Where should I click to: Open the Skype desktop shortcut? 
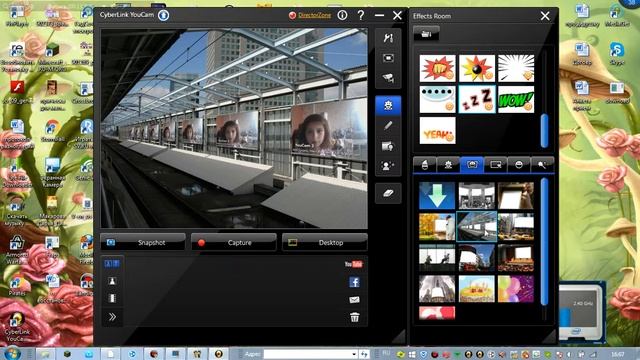[x=617, y=53]
